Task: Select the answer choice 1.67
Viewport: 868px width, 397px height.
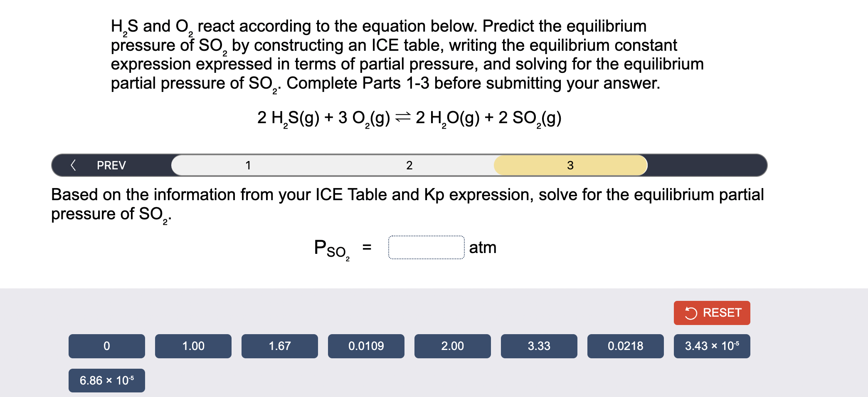Action: click(279, 346)
